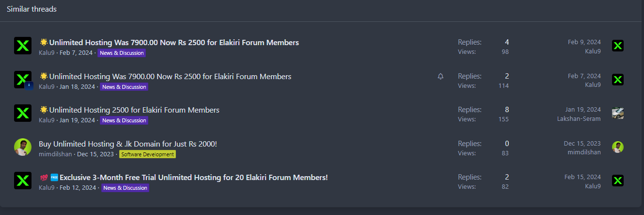
Task: Click Lakshan-Seram username link
Action: [x=579, y=119]
